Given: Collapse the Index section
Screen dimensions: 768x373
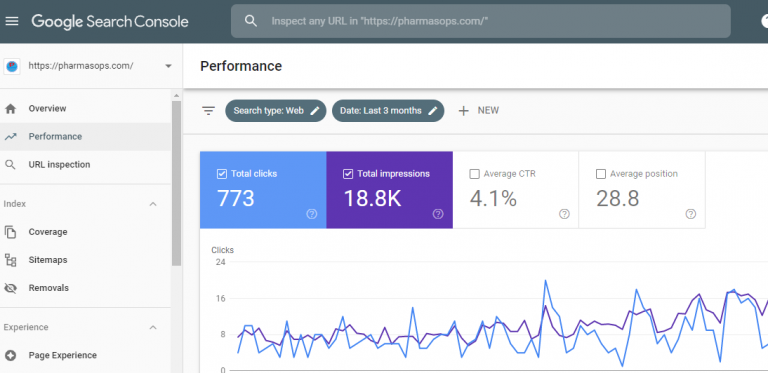Looking at the screenshot, I should pos(153,204).
